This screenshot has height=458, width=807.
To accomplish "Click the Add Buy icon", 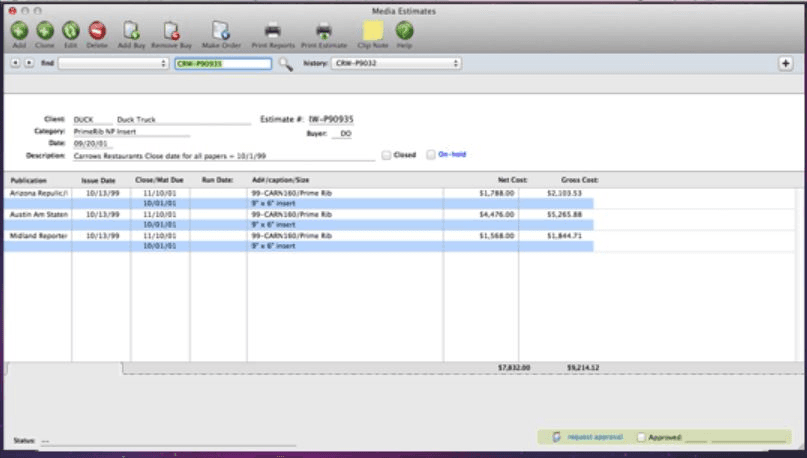I will click(131, 32).
